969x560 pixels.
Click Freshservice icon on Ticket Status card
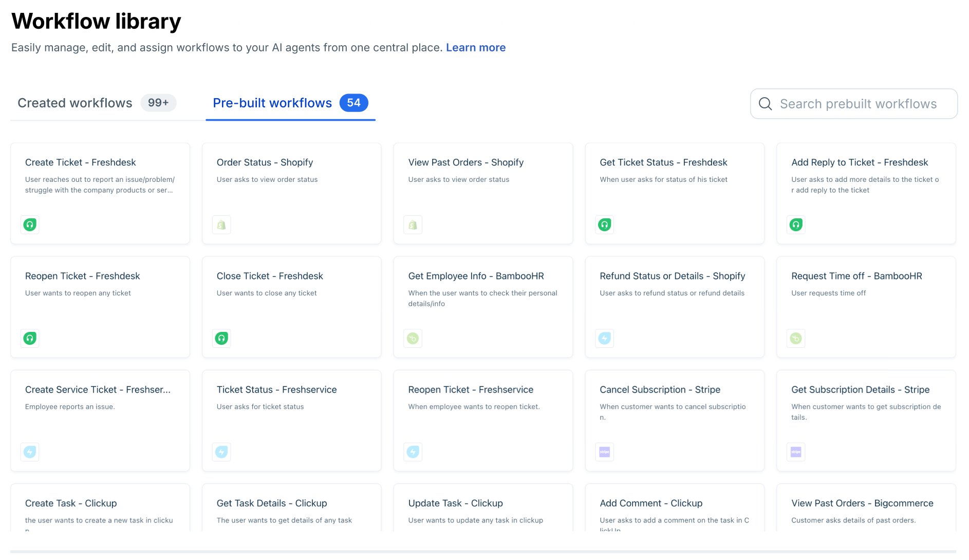(221, 452)
